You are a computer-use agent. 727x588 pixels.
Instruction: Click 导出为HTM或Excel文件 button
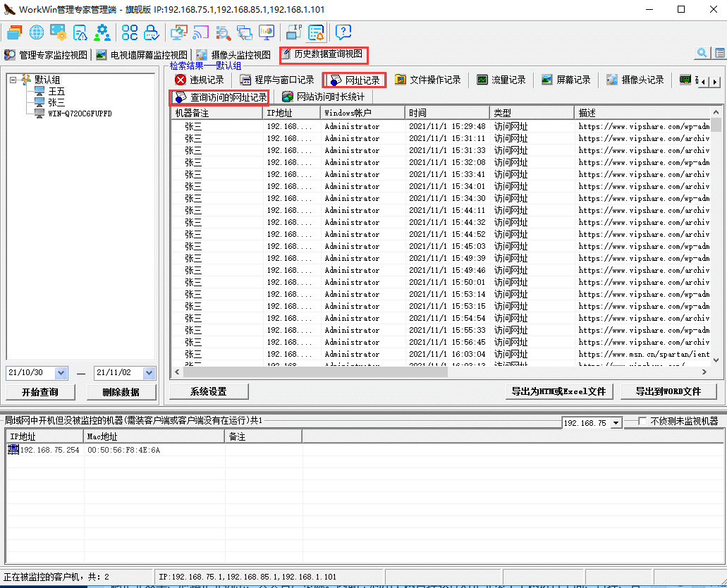pos(558,392)
